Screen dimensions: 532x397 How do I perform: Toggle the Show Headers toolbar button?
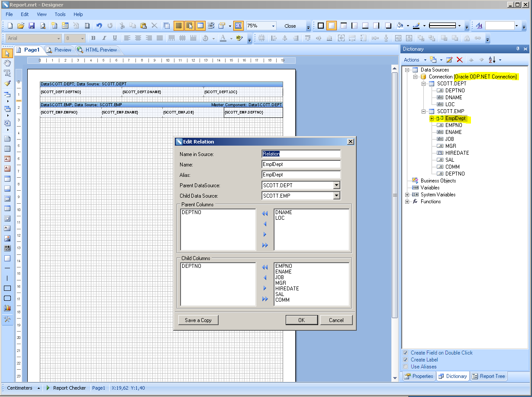click(x=200, y=26)
